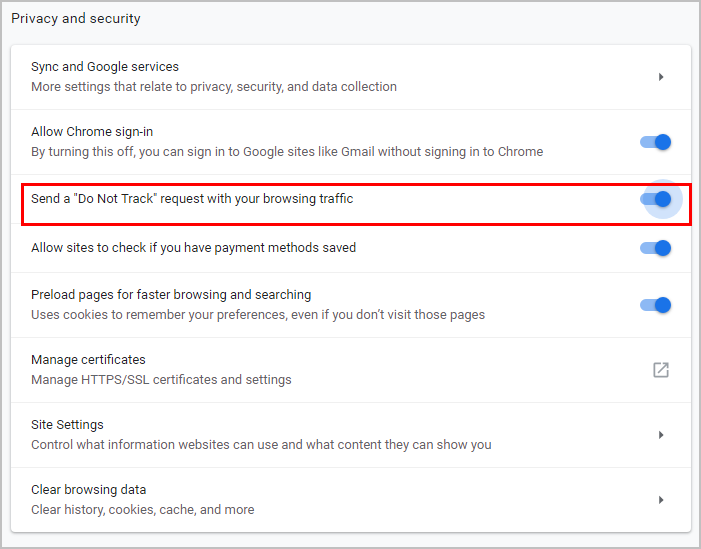Expand the Sync and Google services arrow
701x549 pixels.
pyautogui.click(x=661, y=77)
